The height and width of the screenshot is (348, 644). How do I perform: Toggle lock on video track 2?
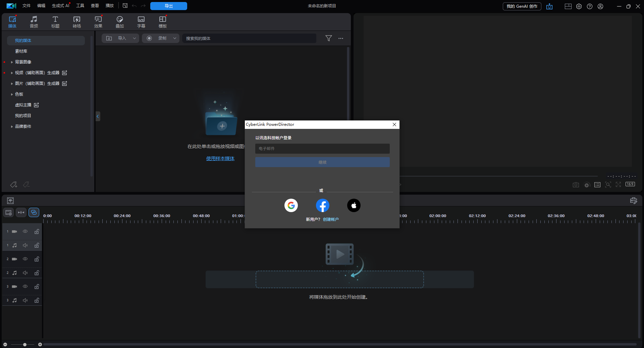click(37, 259)
